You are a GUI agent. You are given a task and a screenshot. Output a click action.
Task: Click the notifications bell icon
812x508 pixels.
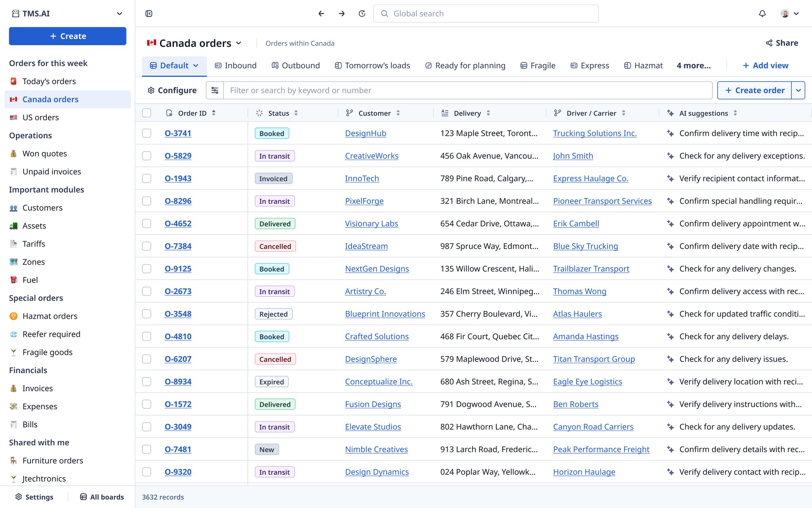click(x=762, y=13)
